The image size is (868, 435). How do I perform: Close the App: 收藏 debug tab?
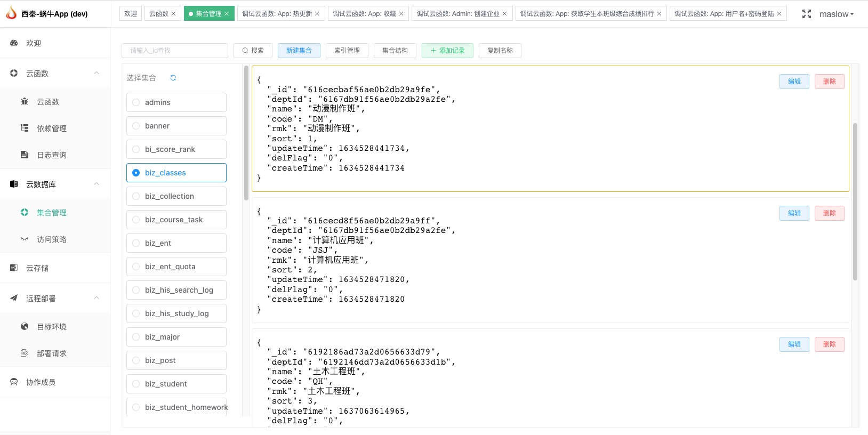(x=401, y=14)
